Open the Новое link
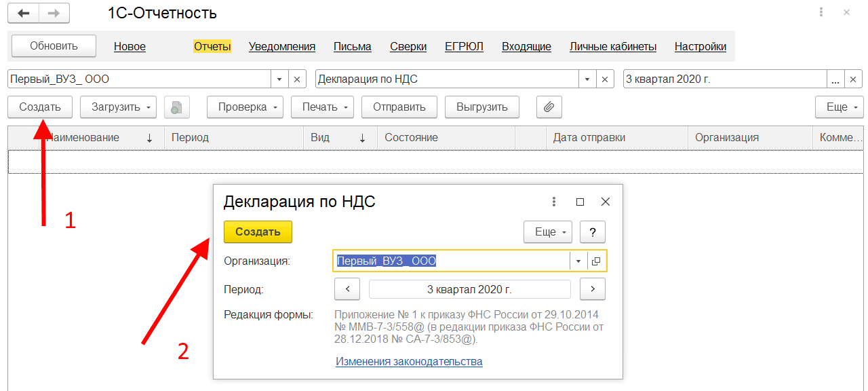Image resolution: width=868 pixels, height=391 pixels. click(x=130, y=47)
